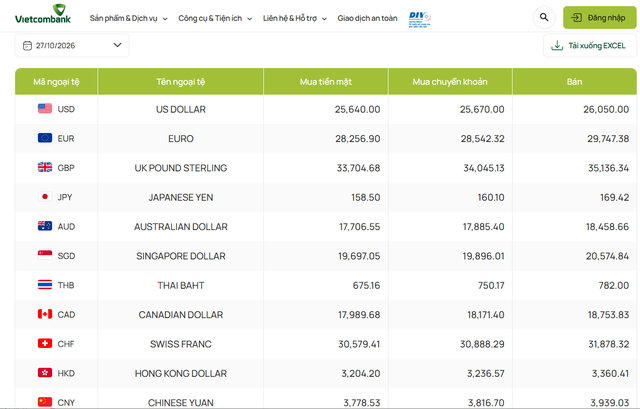This screenshot has height=409, width=640.
Task: Click the Tên ngoại tệ column header
Action: (x=181, y=82)
